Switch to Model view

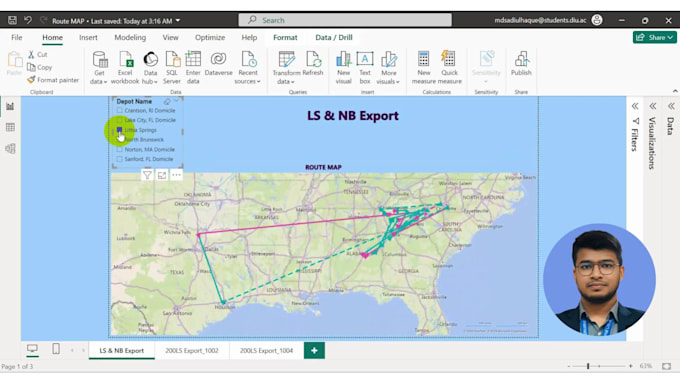click(10, 148)
